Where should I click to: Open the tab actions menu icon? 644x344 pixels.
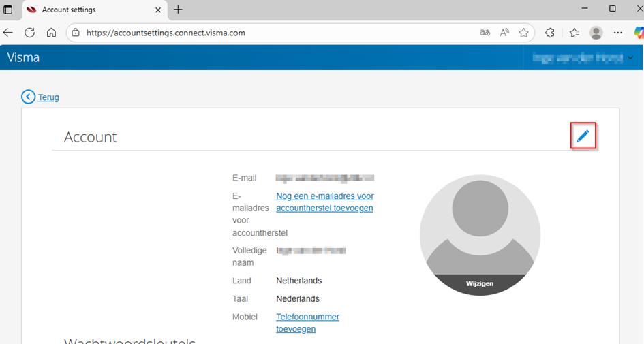pos(8,10)
